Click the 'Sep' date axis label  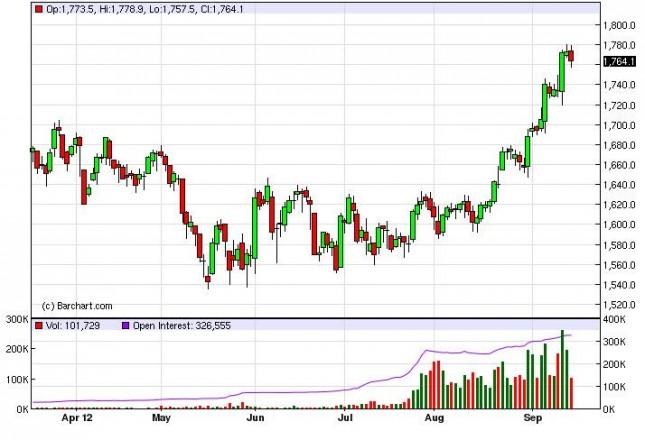533,418
